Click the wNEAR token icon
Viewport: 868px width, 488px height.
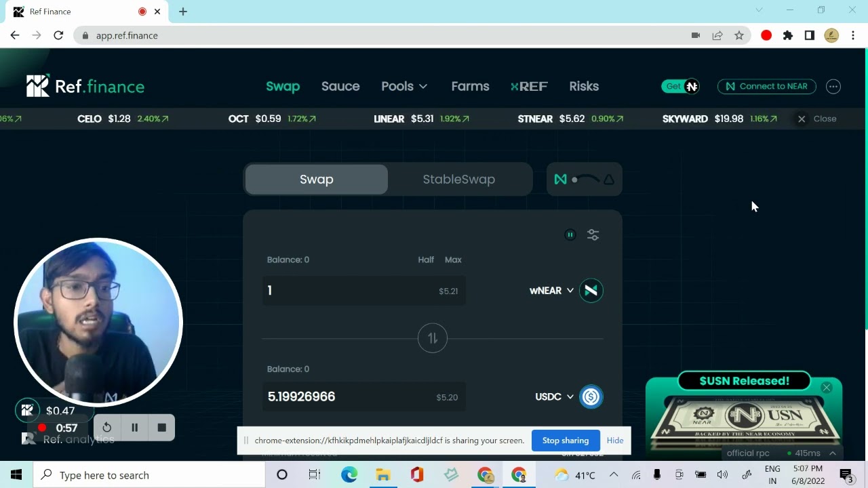[591, 290]
